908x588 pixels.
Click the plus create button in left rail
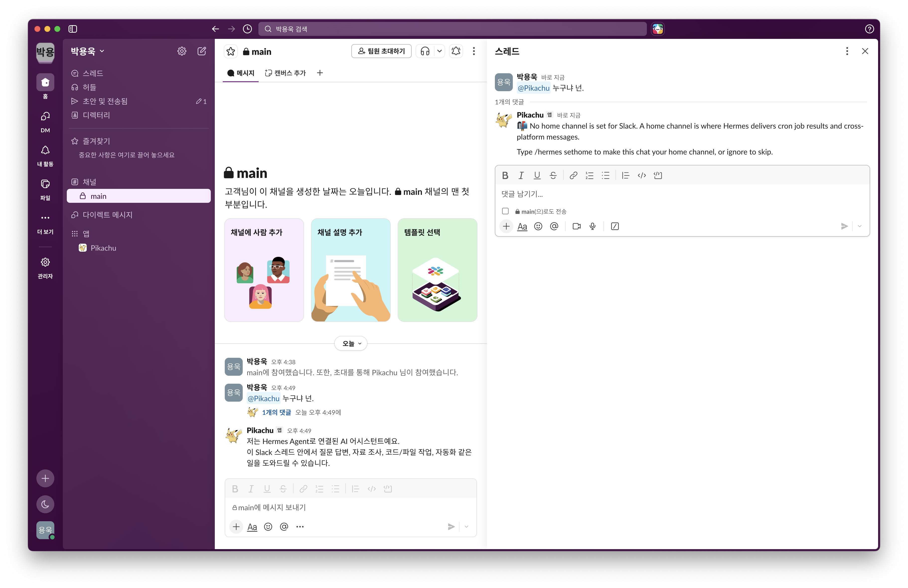(x=45, y=478)
